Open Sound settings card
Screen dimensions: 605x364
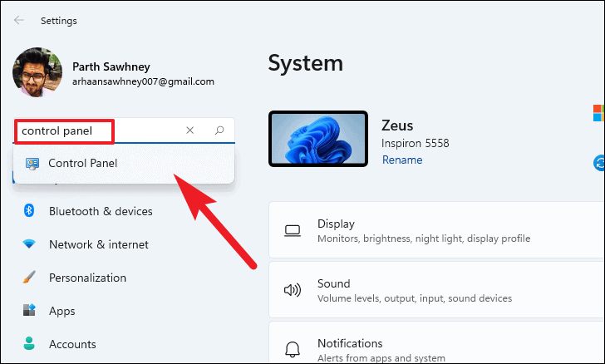pos(437,290)
